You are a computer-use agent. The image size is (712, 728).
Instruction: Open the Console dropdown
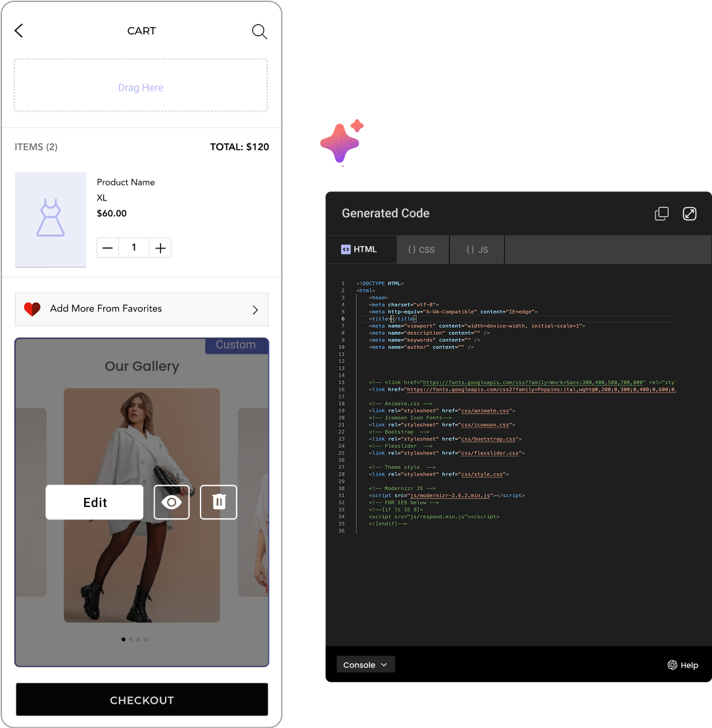point(366,664)
